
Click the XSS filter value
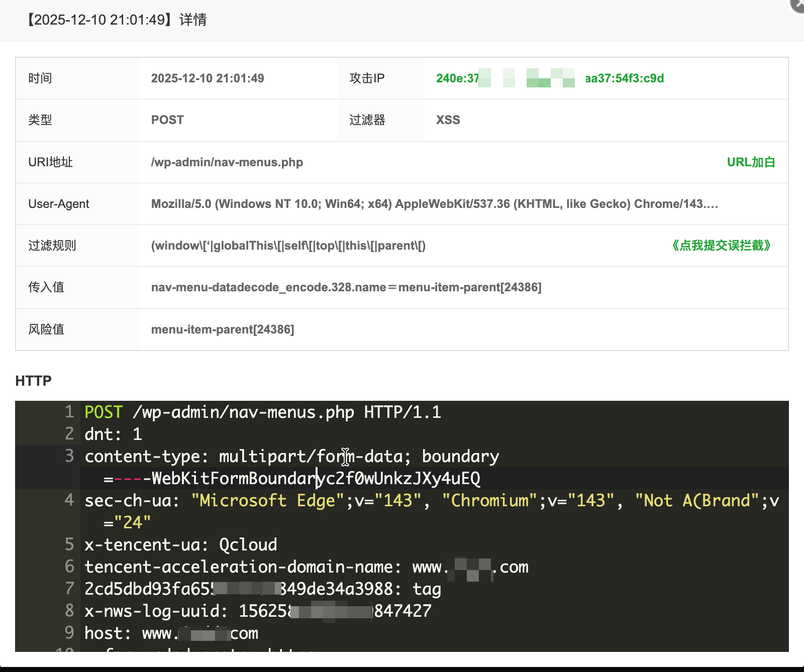(x=448, y=120)
